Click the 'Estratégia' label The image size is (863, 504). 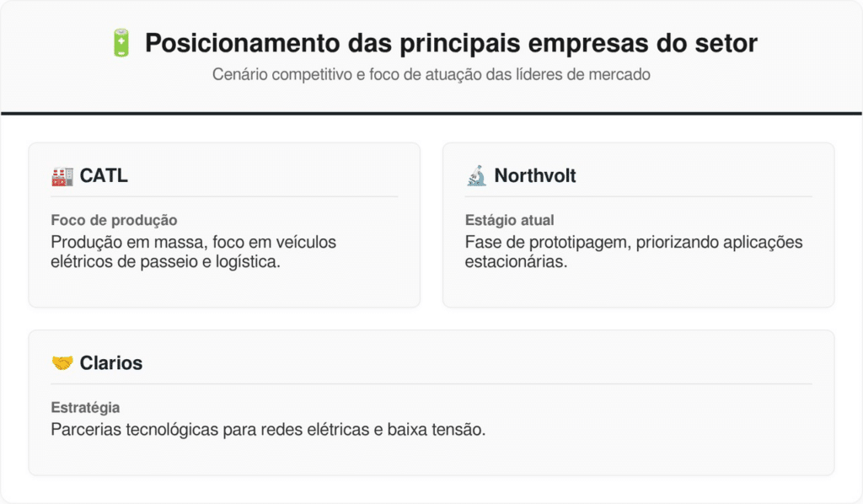[84, 407]
